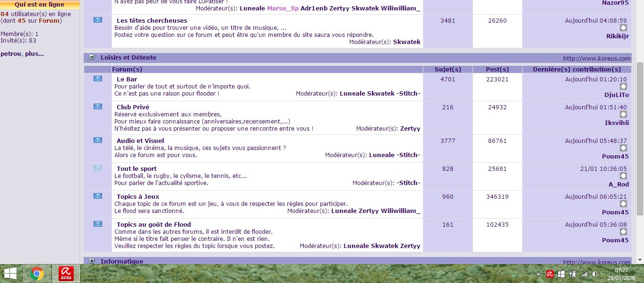Click the envelope icon beside Club Privé
The width and height of the screenshot is (644, 283).
tap(98, 106)
